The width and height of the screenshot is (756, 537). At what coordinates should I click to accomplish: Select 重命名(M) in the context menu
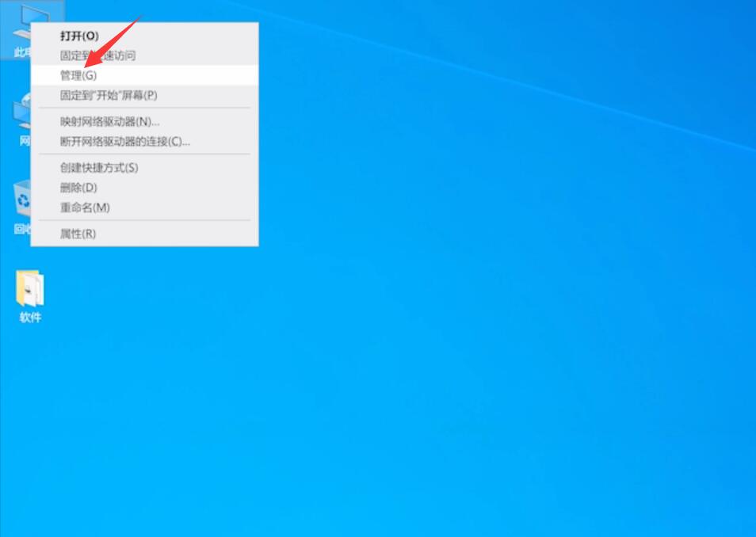pos(145,208)
